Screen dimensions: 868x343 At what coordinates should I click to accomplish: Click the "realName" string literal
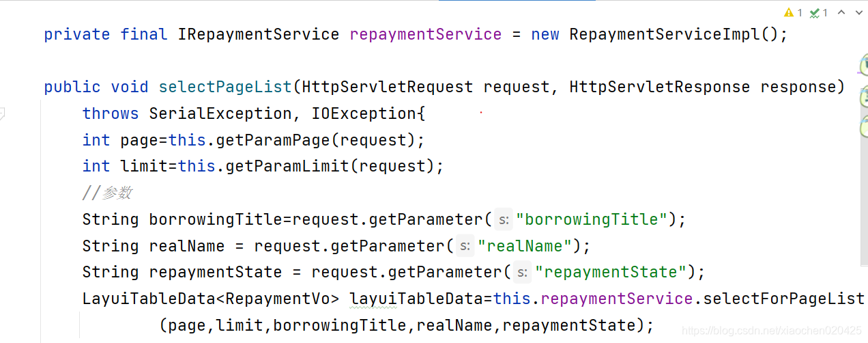(524, 246)
